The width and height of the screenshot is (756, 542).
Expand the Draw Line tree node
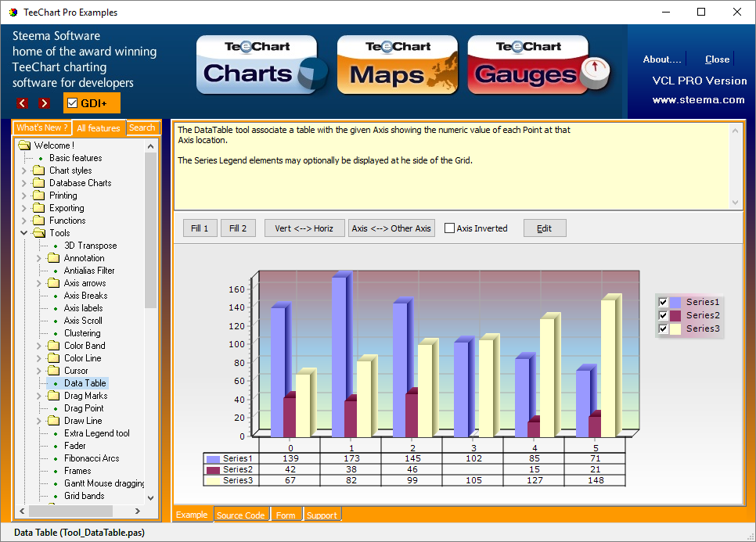tap(39, 421)
